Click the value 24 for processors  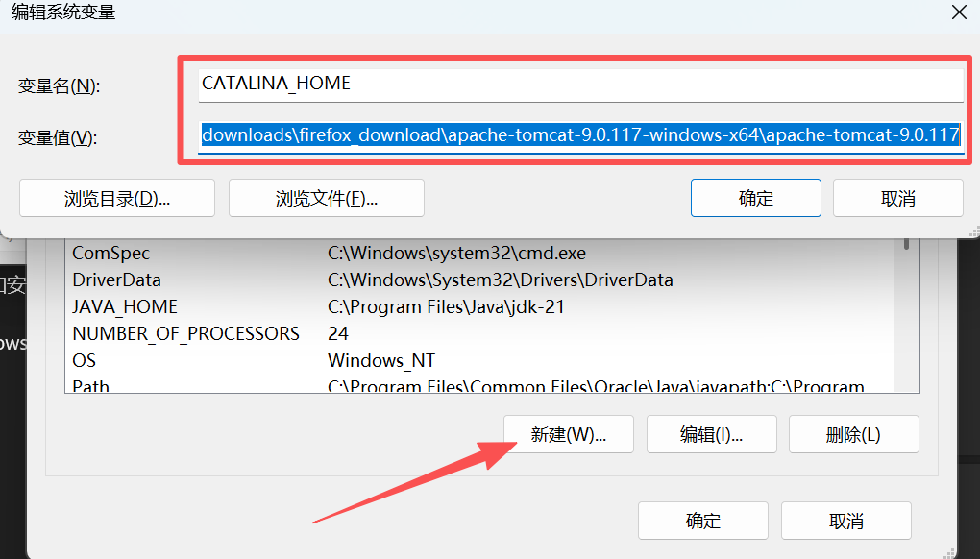pos(337,333)
